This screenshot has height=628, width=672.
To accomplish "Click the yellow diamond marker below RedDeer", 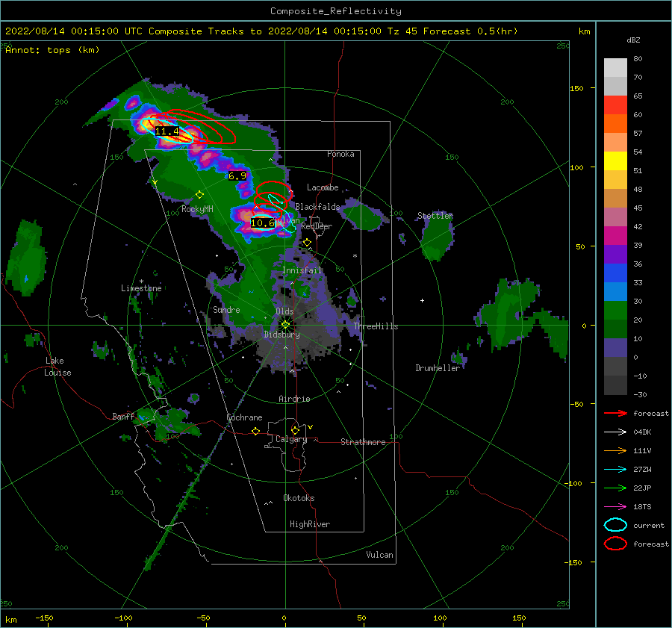I will [307, 243].
